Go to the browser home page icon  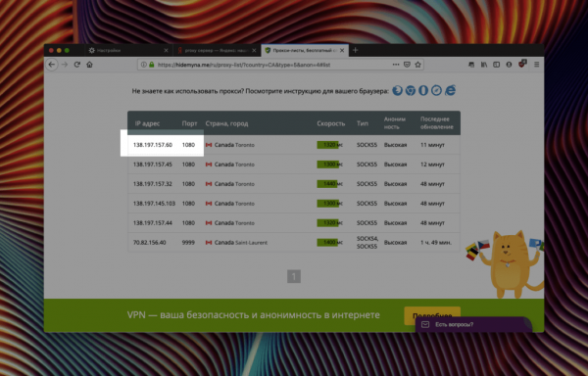(89, 65)
